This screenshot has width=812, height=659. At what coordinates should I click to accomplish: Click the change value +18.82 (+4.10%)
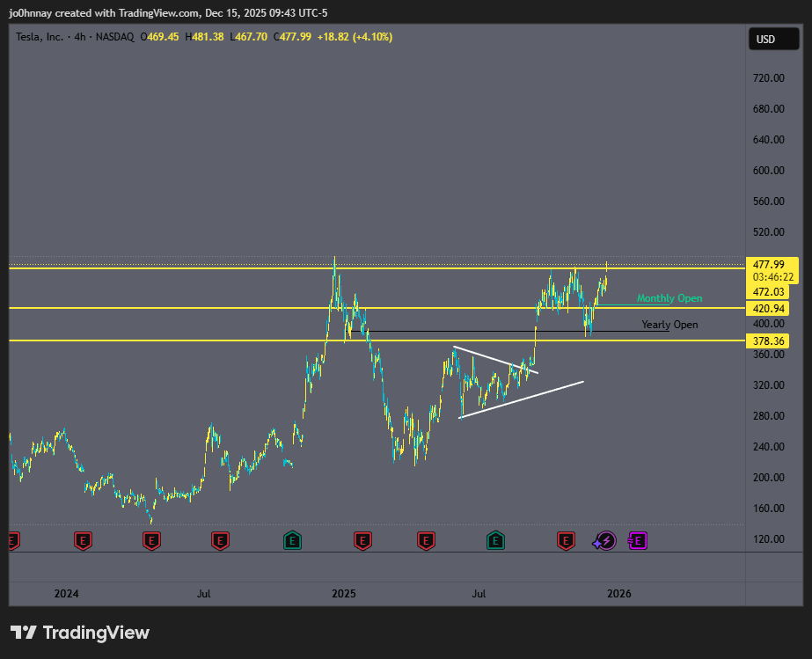point(355,37)
